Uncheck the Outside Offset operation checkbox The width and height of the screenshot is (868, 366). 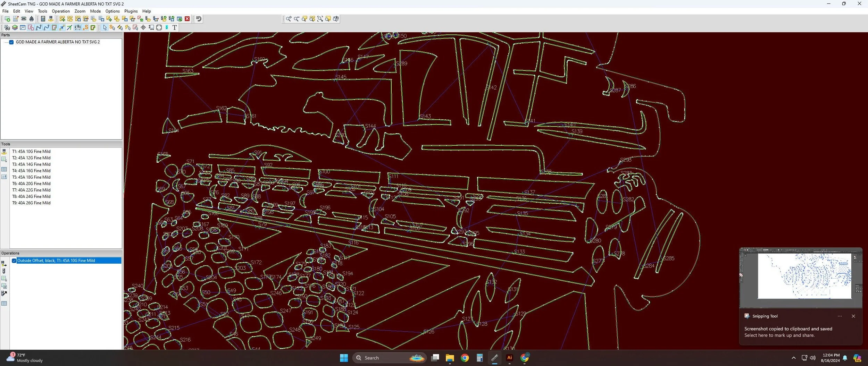point(14,261)
